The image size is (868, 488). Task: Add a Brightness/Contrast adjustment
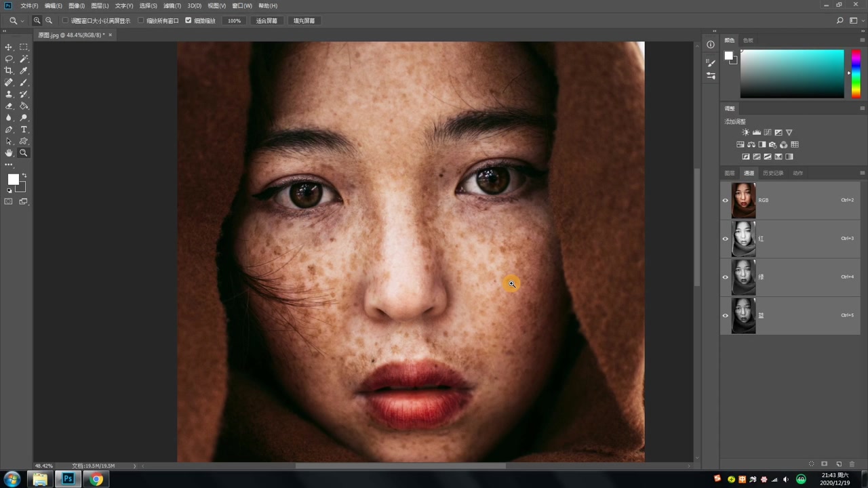(x=746, y=133)
